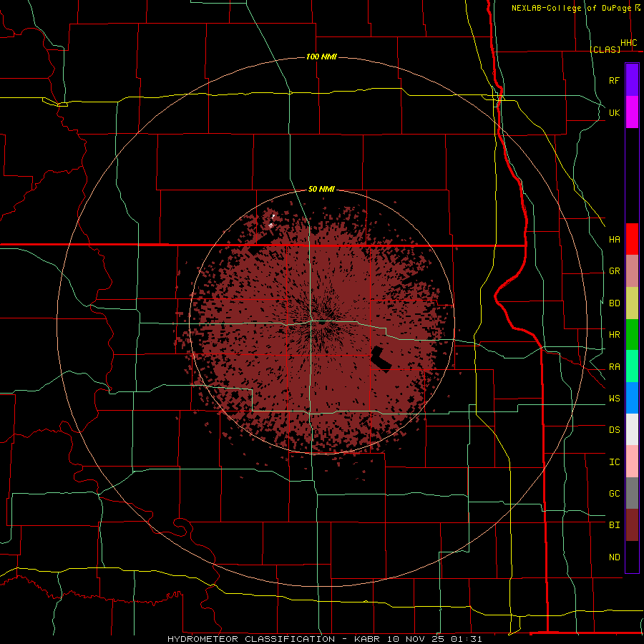Image resolution: width=644 pixels, height=644 pixels.
Task: Click the purple RF legend color swatch
Action: tap(632, 80)
